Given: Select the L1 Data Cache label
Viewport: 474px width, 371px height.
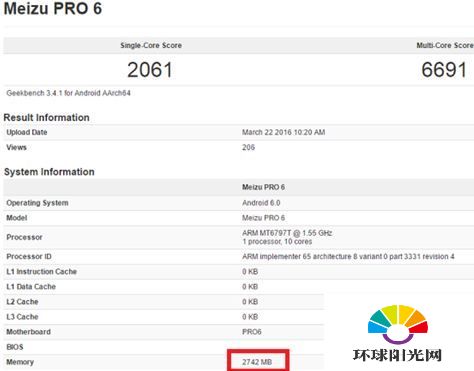Looking at the screenshot, I should coord(31,287).
